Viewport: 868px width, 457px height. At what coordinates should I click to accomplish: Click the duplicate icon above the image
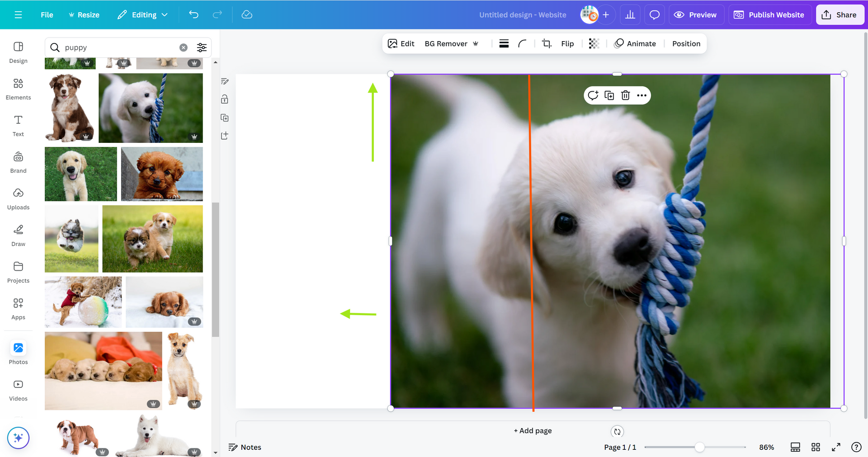click(609, 95)
